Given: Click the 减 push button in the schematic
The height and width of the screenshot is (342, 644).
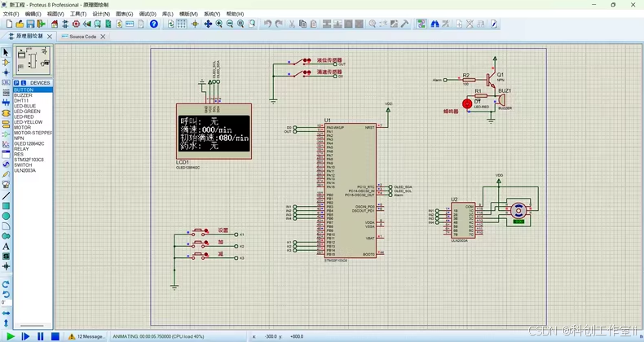Looking at the screenshot, I should [x=201, y=255].
